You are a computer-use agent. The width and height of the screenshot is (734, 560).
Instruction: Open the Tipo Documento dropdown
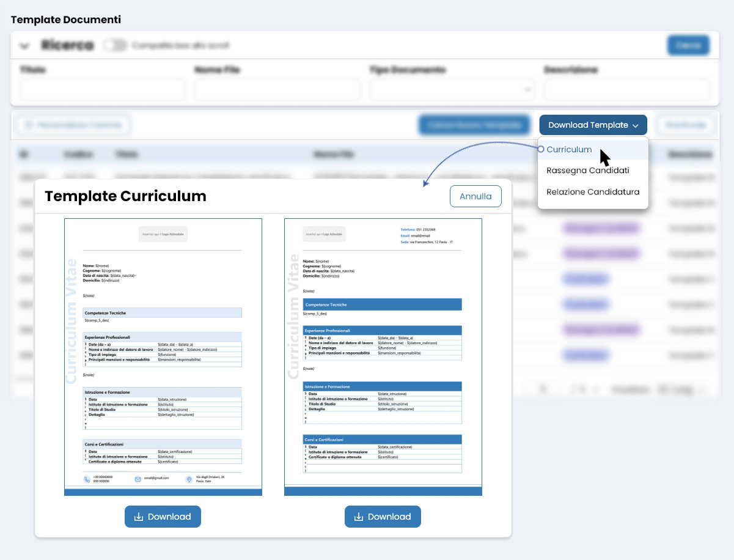point(452,90)
